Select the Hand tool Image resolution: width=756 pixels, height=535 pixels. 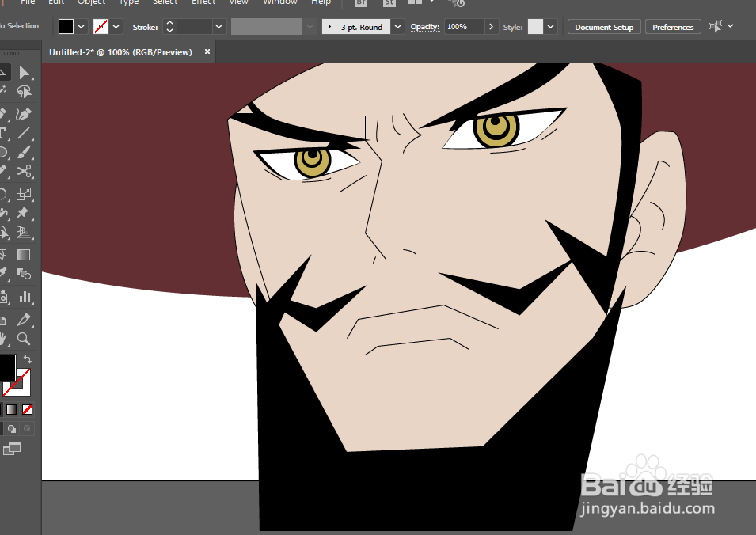click(x=4, y=339)
